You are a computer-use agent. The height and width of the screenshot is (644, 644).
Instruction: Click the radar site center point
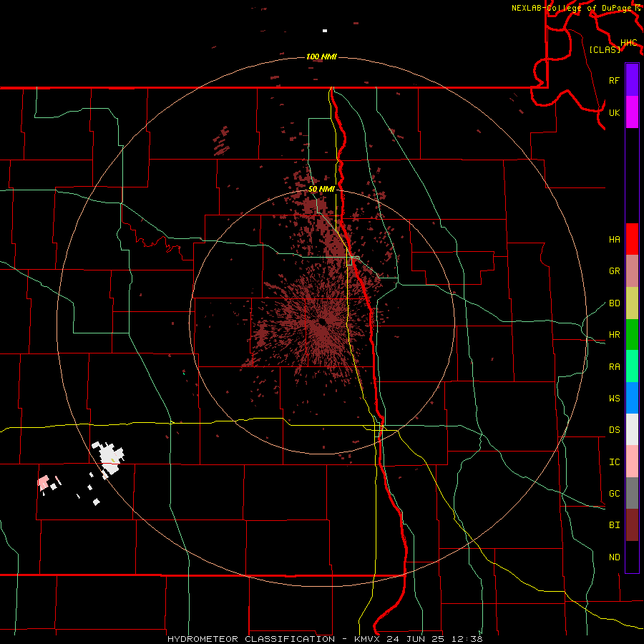tap(322, 321)
